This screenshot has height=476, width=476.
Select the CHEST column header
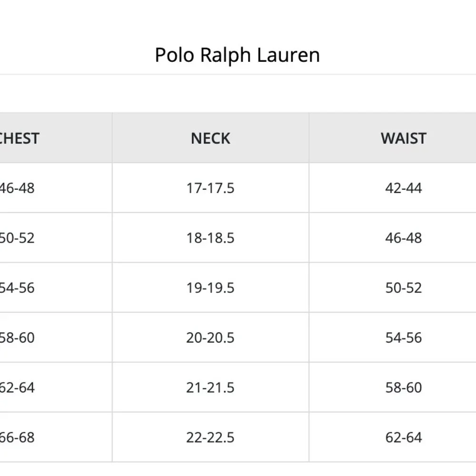pos(56,138)
